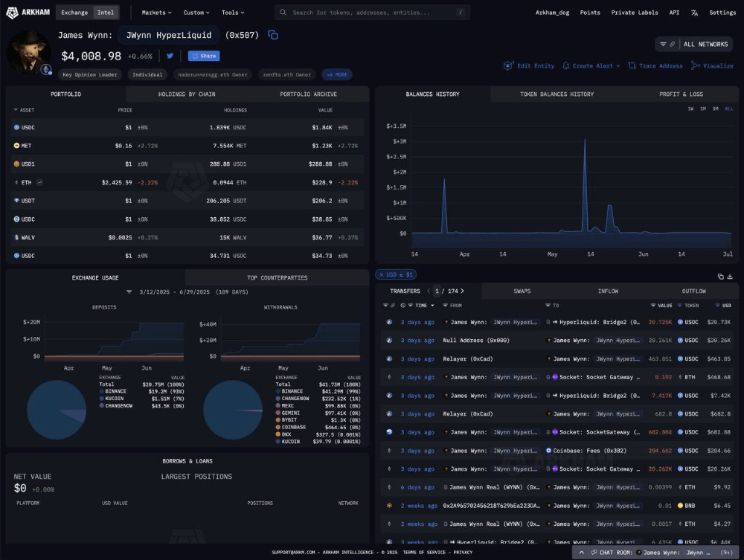744x560 pixels.
Task: Click the Visualize graph icon
Action: click(695, 66)
